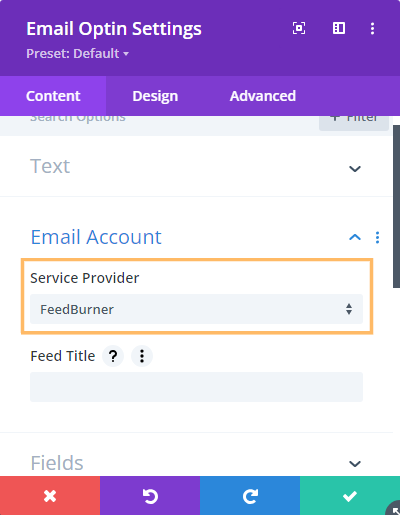Click the sidebar snap layout icon
Screen dimensions: 400x515
pos(339,28)
